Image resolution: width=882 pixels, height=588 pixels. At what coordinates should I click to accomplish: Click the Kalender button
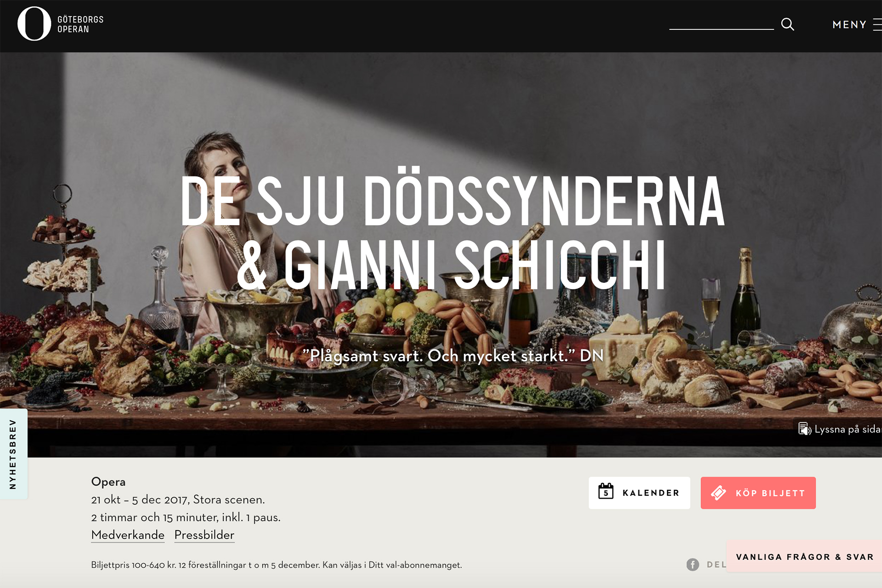(639, 493)
